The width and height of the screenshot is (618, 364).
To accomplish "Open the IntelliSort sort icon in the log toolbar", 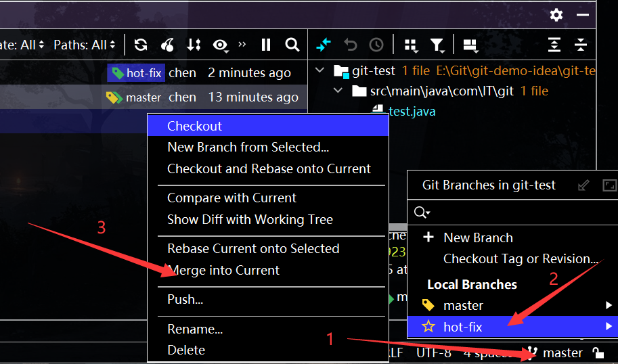I will coord(194,45).
